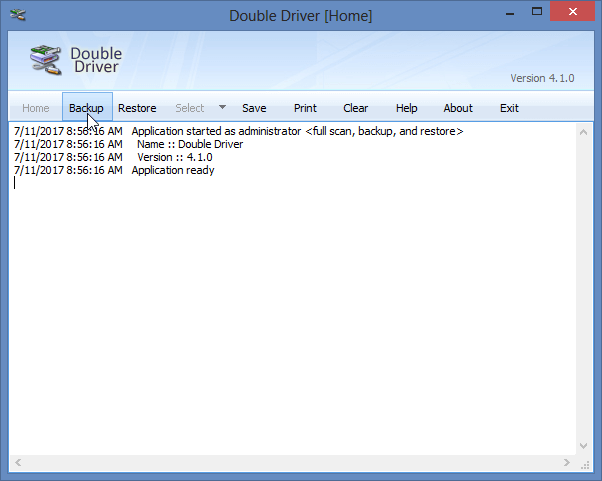Expand the Select dropdown arrow
Image resolution: width=602 pixels, height=481 pixels.
tap(222, 107)
